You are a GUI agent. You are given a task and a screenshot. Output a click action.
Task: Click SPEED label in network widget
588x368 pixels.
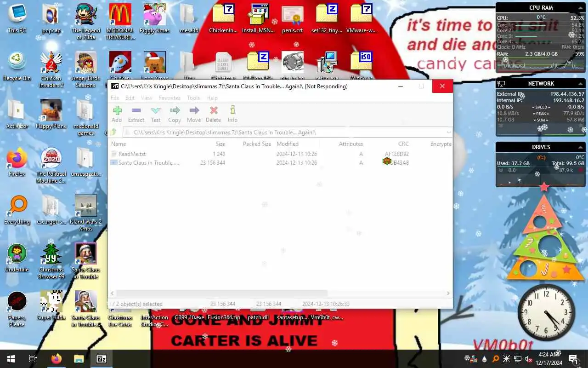point(541,107)
